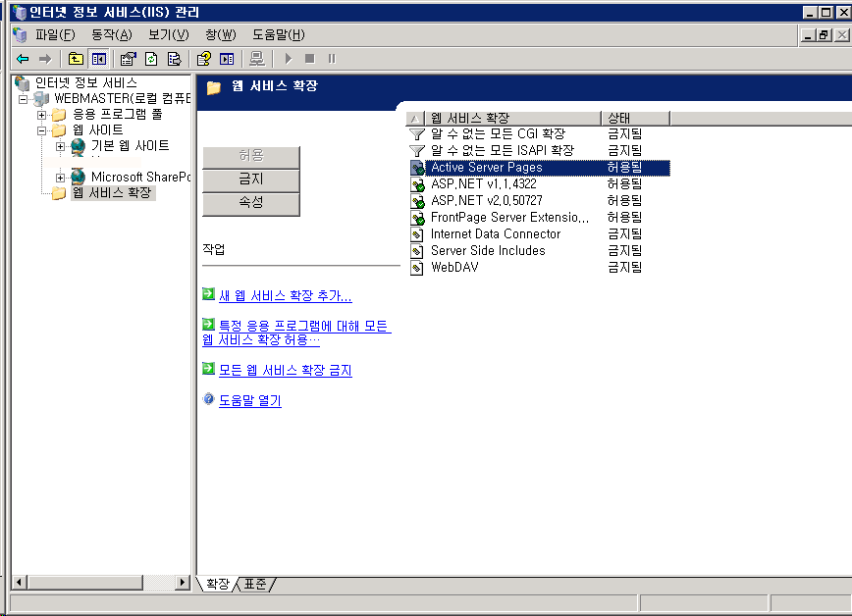Viewport: 852px width, 616px height.
Task: Open the 파일(F) menu
Action: (x=55, y=34)
